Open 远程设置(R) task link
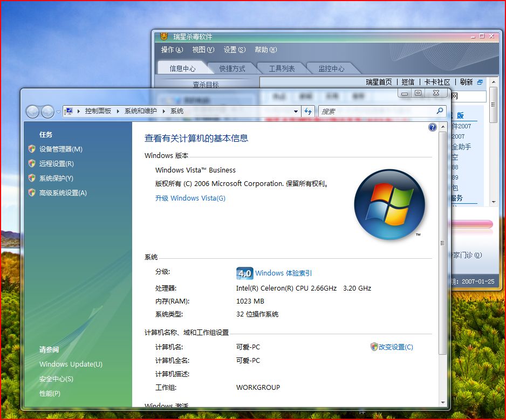The image size is (506, 420). (57, 163)
